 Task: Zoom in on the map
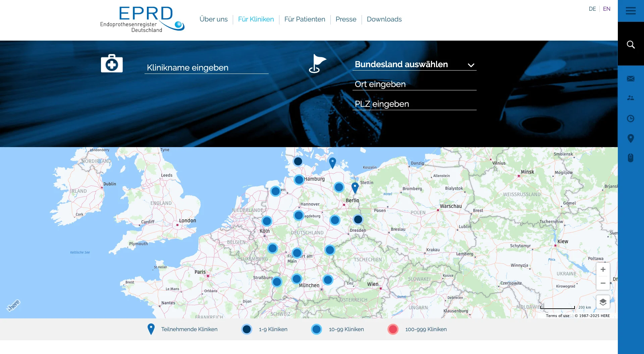pyautogui.click(x=603, y=269)
